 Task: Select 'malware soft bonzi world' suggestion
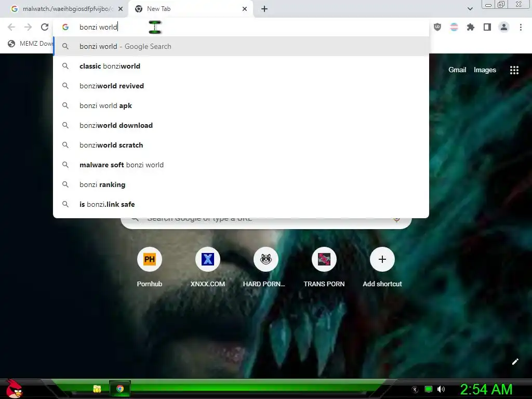(x=241, y=165)
